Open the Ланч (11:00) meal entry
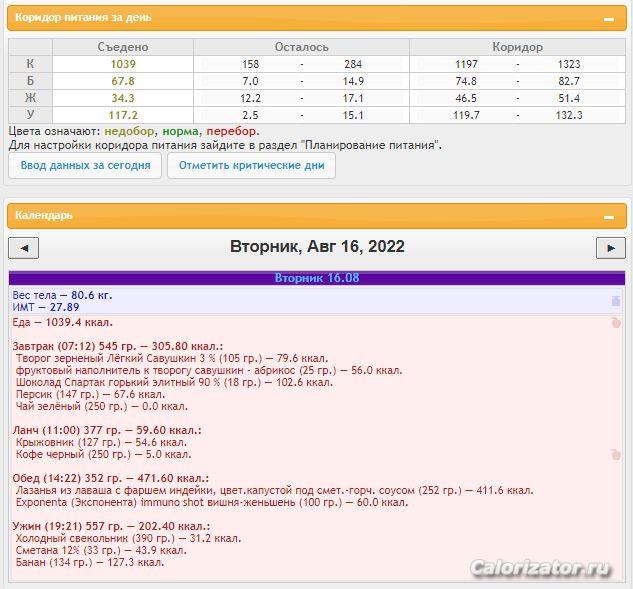 point(106,430)
